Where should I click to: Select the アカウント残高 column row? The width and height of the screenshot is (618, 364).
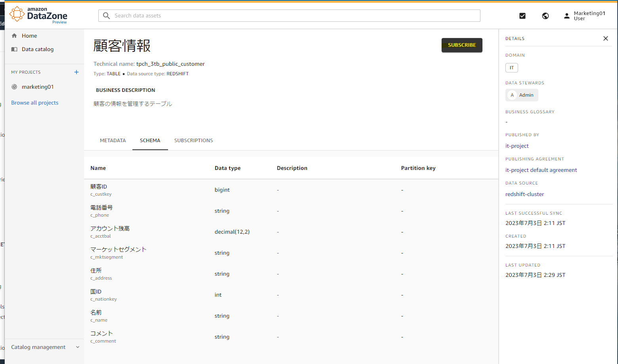[x=291, y=232]
